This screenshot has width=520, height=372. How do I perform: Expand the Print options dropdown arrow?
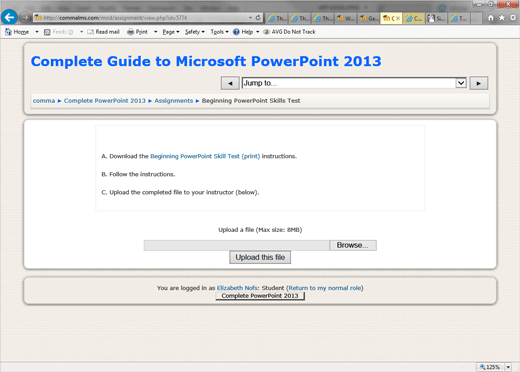click(x=155, y=32)
